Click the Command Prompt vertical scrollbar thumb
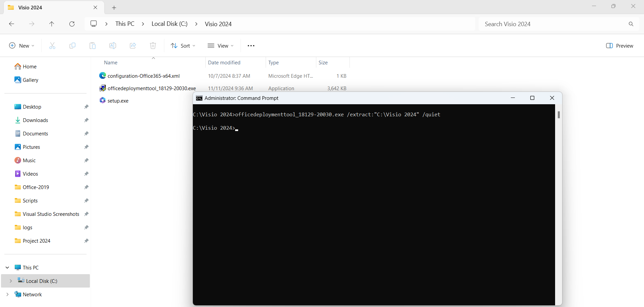 click(559, 115)
